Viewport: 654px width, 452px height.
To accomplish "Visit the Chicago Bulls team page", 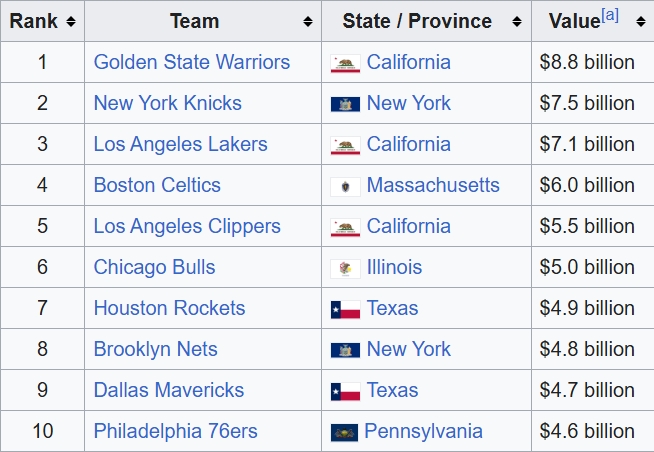I will (x=154, y=267).
